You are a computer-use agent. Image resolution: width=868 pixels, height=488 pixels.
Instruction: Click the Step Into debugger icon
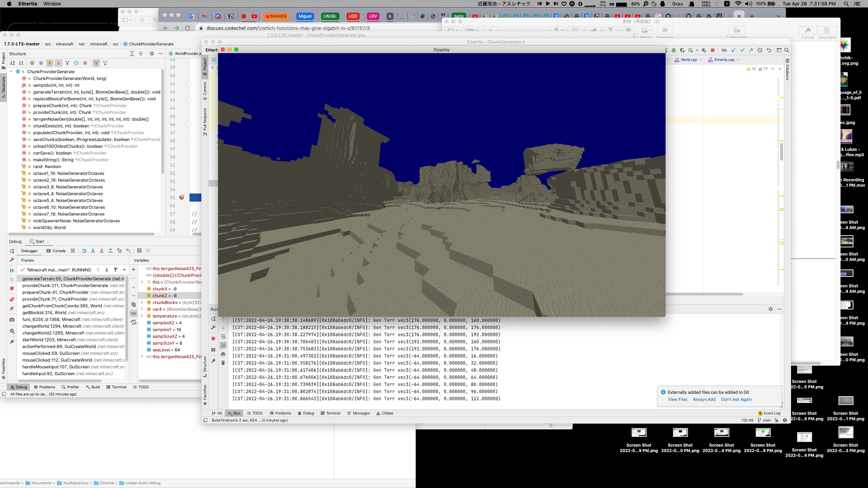93,251
